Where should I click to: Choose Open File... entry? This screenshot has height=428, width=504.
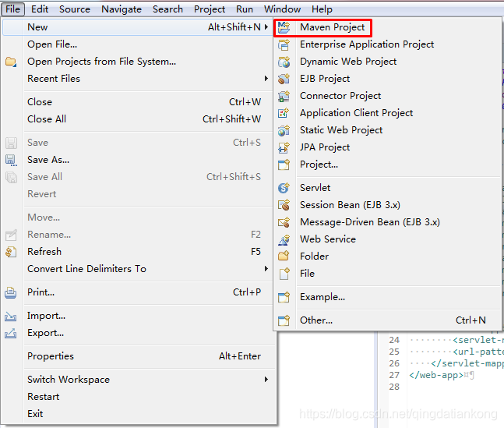pos(138,44)
